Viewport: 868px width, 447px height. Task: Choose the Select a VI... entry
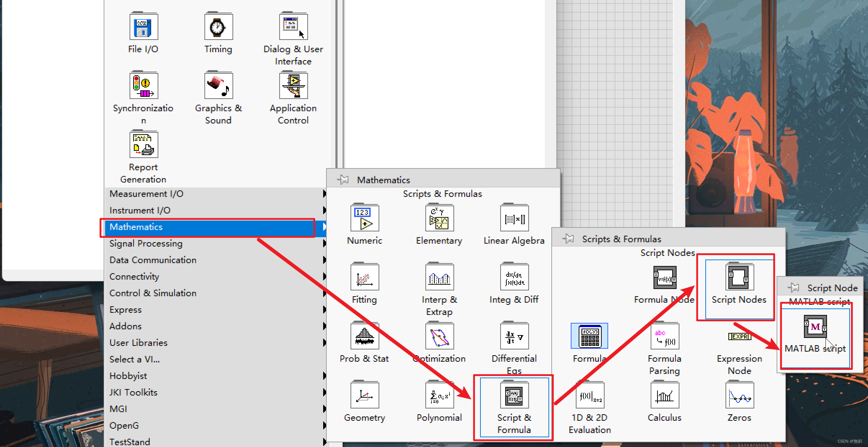pos(135,359)
